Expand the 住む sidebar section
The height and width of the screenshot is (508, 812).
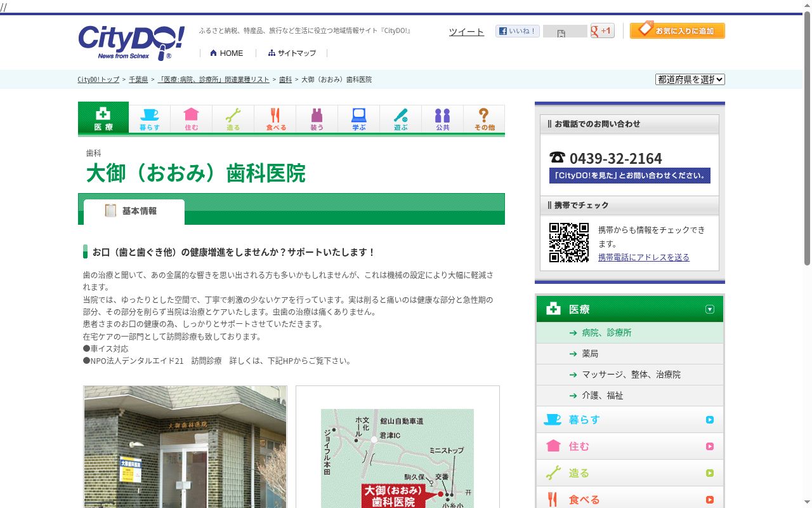click(630, 446)
